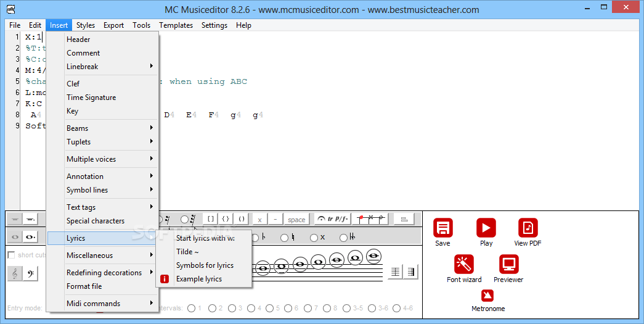644x324 pixels.
Task: Choose interval 4-6 radio button
Action: click(397, 308)
